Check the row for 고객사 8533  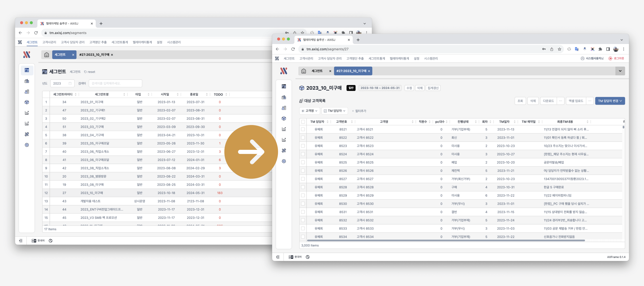(x=303, y=228)
